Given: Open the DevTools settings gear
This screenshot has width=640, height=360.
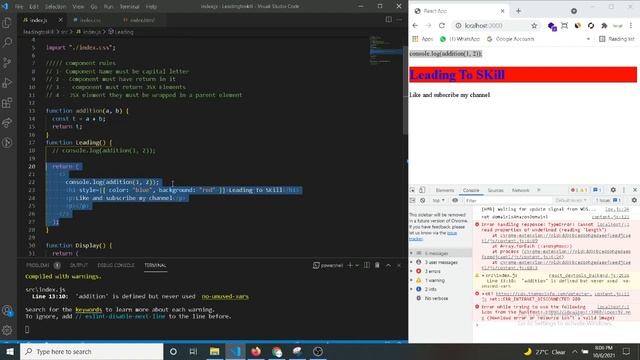Looking at the screenshot, I should (613, 190).
